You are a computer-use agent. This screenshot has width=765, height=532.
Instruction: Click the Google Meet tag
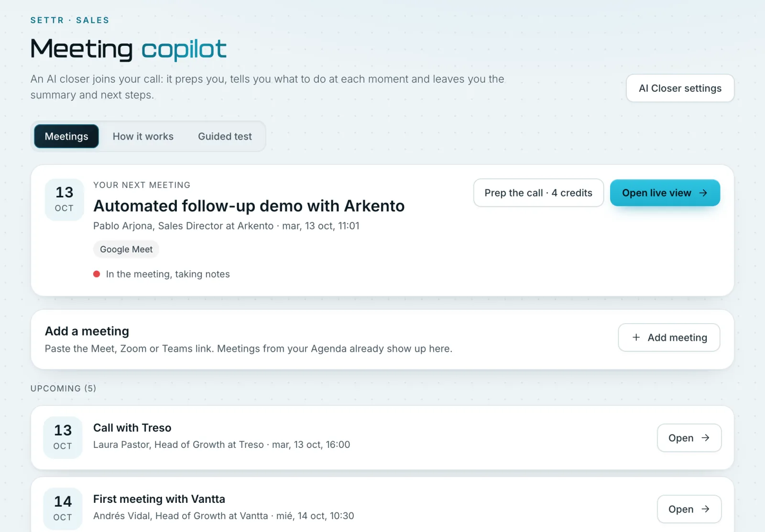(x=126, y=249)
